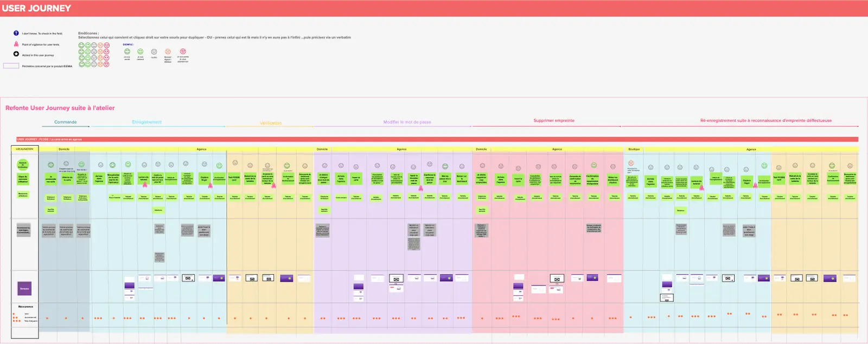Click the red 'USER JOURNEY : FCODE' bar
Viewport: 868px width, 344px height.
tap(437, 139)
